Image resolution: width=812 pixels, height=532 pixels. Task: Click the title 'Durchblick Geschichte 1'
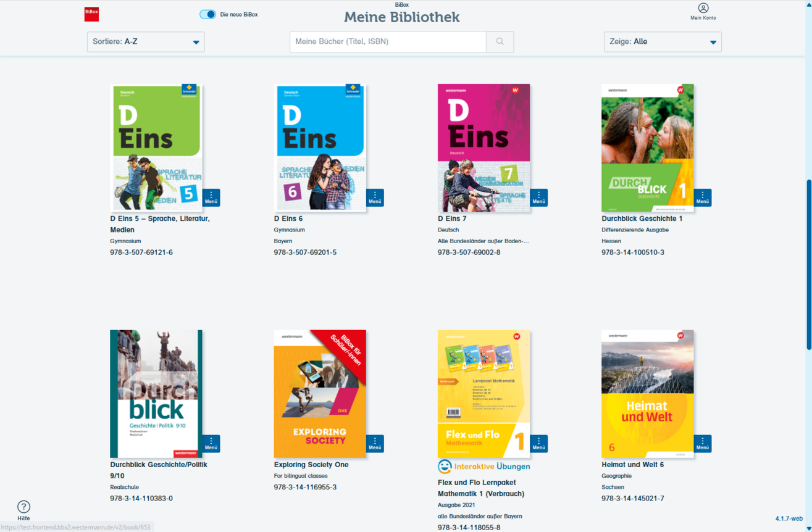(x=642, y=218)
